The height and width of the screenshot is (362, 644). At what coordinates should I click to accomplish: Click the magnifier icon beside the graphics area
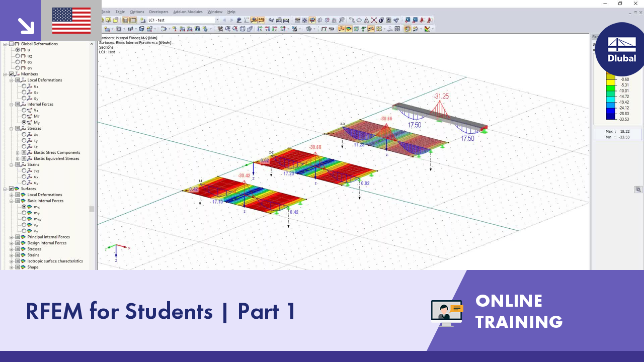(x=638, y=190)
